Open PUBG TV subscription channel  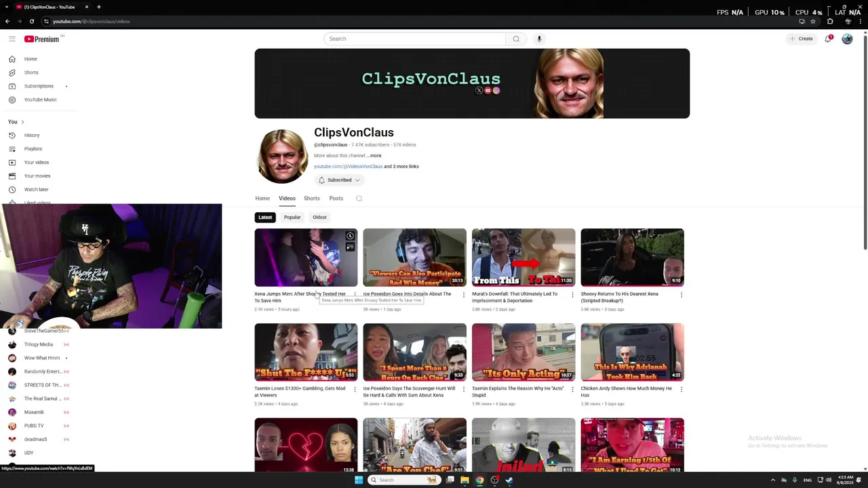[x=34, y=426]
